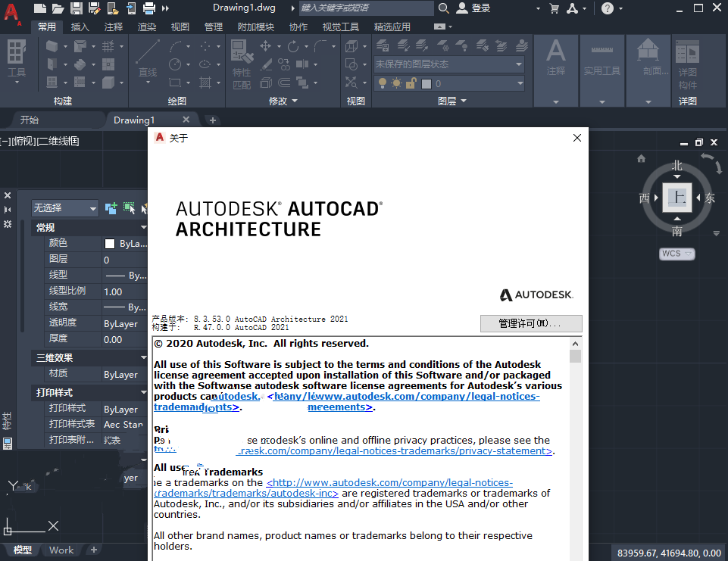Click the layer 0 color swatch in ribbon
728x561 pixels.
pos(426,83)
